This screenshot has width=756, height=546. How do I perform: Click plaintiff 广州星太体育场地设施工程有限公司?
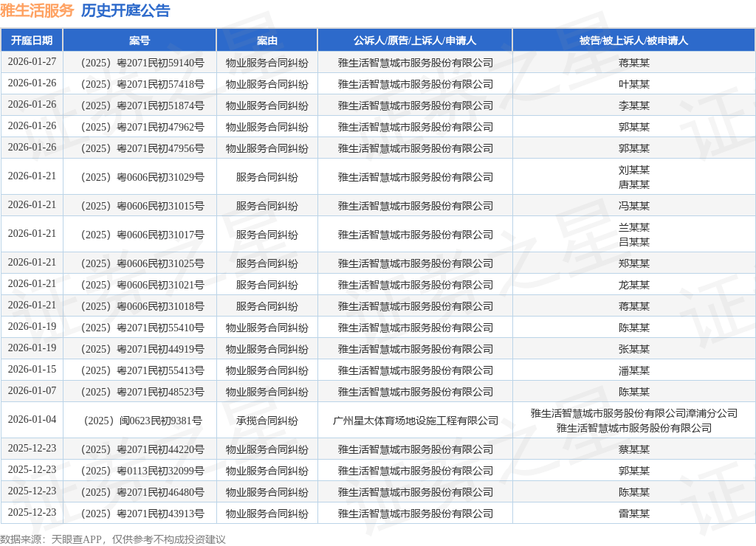click(415, 421)
